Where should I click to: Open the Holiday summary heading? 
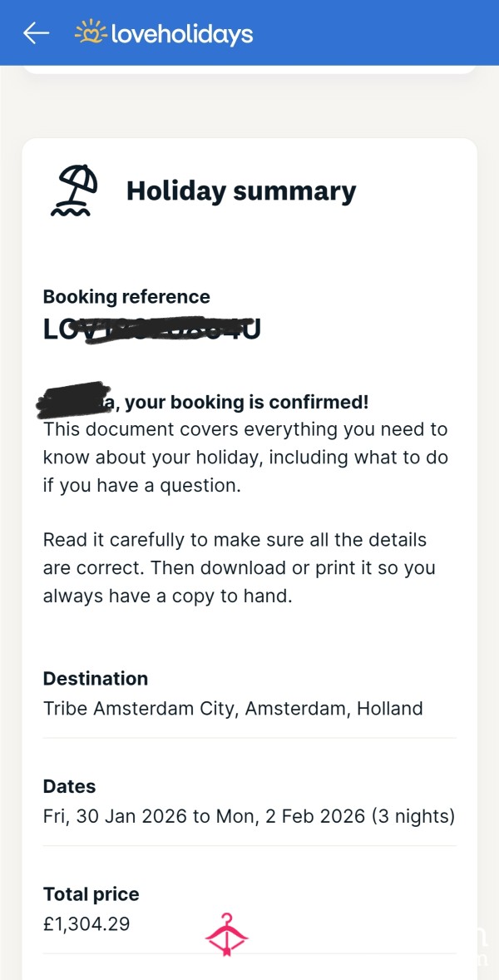tap(240, 191)
